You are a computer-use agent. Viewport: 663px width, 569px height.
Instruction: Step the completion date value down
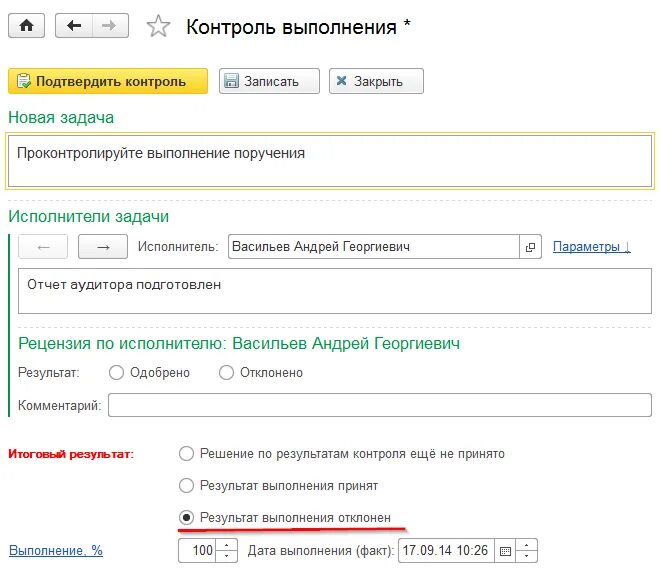tap(527, 556)
